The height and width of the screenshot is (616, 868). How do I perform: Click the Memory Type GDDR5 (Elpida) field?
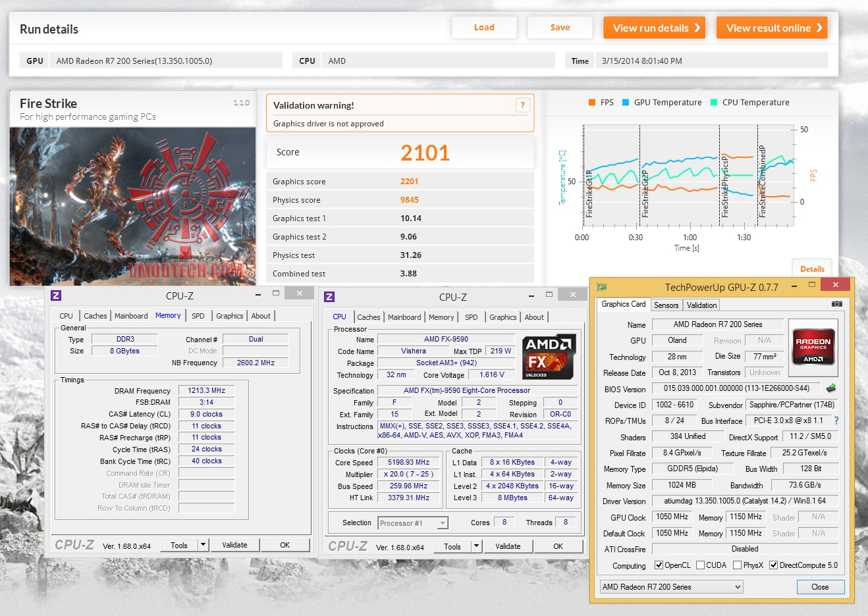[x=692, y=469]
